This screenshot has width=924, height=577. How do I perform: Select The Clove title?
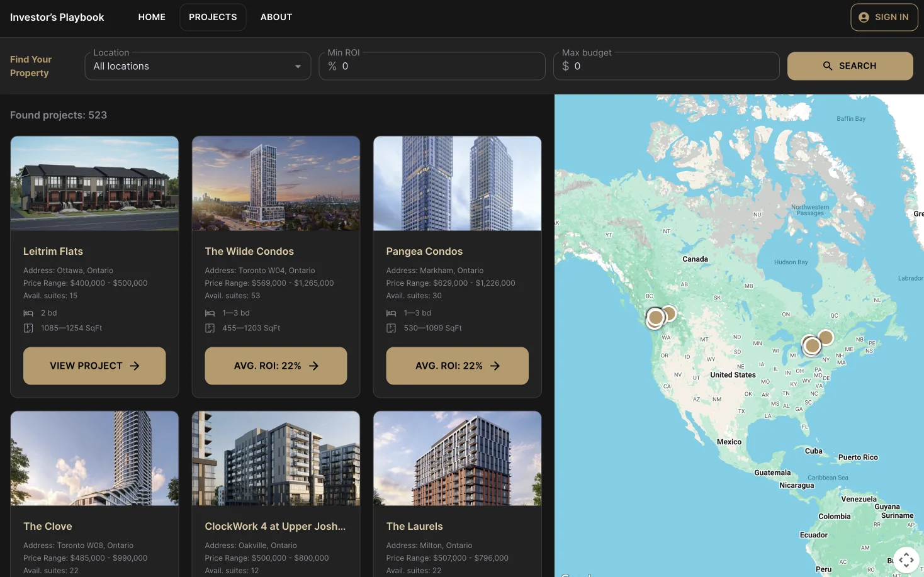[48, 526]
